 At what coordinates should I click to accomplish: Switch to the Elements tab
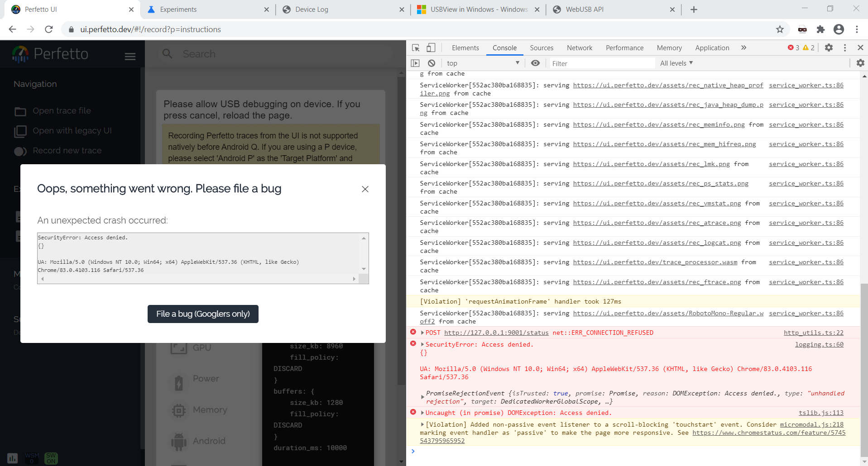pyautogui.click(x=465, y=48)
